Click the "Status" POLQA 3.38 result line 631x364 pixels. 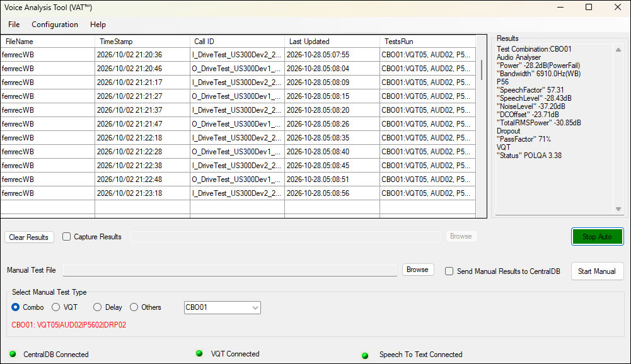tap(529, 156)
